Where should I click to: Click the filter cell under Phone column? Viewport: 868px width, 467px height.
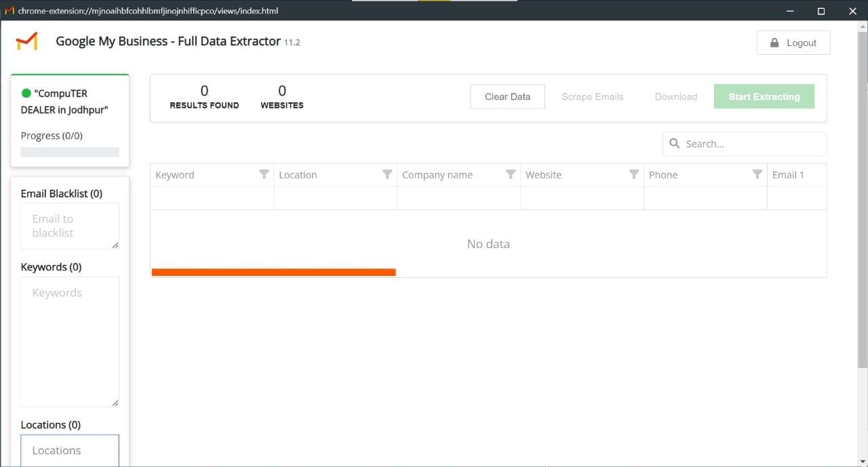pyautogui.click(x=706, y=198)
